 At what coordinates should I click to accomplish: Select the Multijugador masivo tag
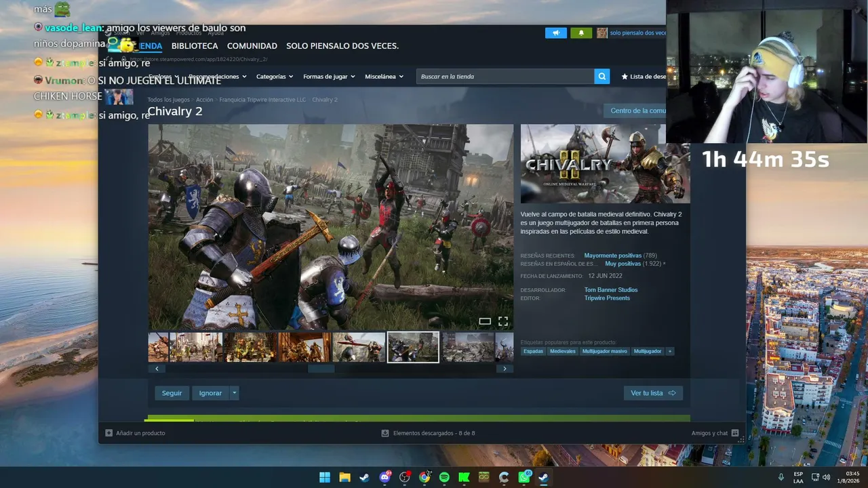click(605, 351)
